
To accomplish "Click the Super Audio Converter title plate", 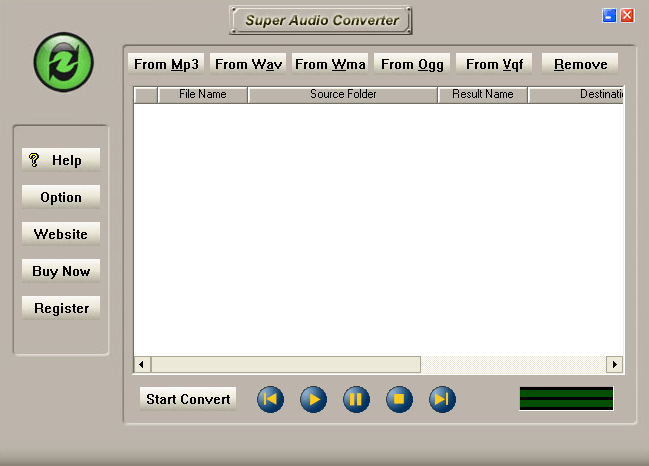I will coord(321,20).
